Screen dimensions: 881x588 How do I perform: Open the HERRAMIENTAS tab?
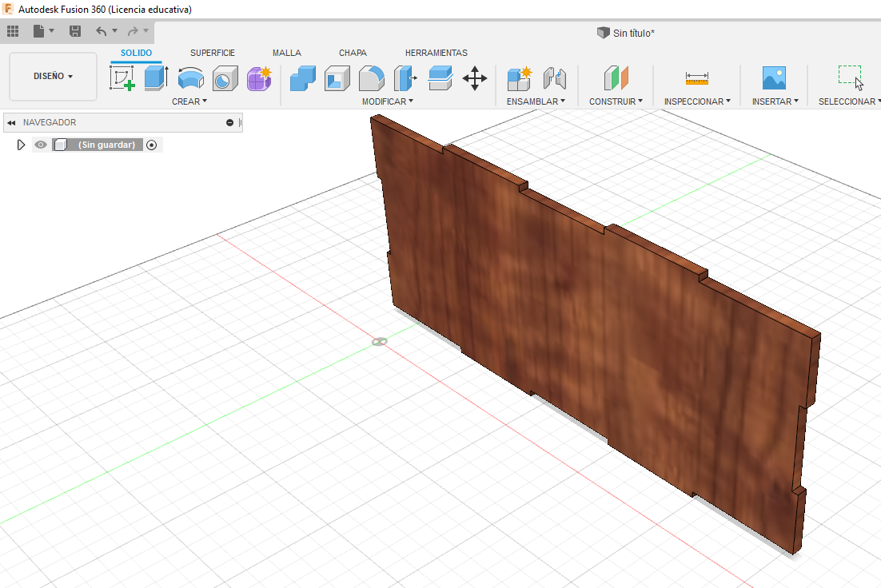click(x=436, y=53)
